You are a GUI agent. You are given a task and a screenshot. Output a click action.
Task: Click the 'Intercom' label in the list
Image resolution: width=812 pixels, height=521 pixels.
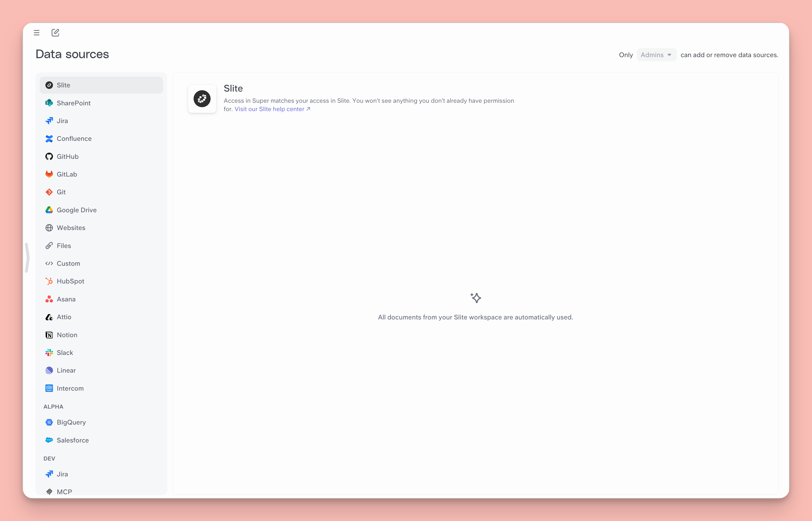click(70, 388)
